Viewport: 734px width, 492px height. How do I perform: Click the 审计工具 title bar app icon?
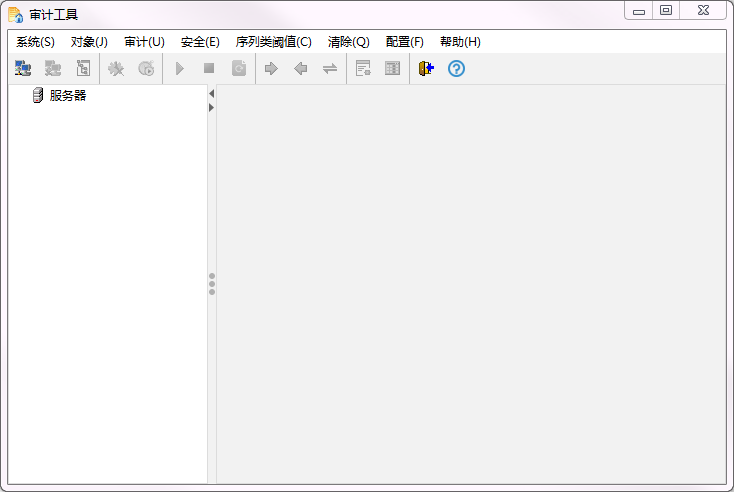[15, 15]
